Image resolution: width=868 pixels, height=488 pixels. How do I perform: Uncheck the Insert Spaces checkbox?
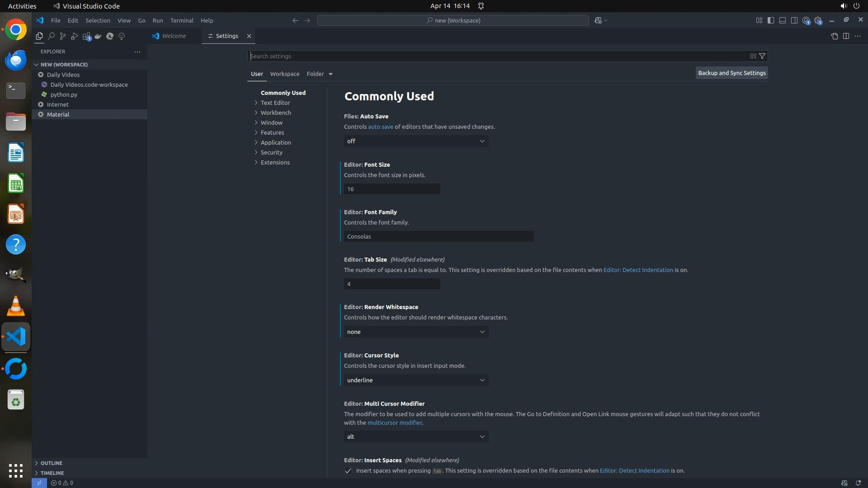tap(348, 471)
